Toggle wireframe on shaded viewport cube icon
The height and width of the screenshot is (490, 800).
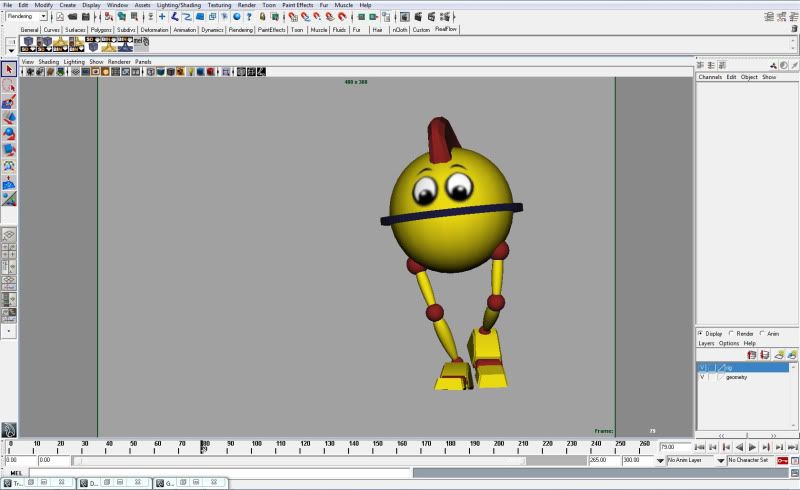(x=170, y=72)
